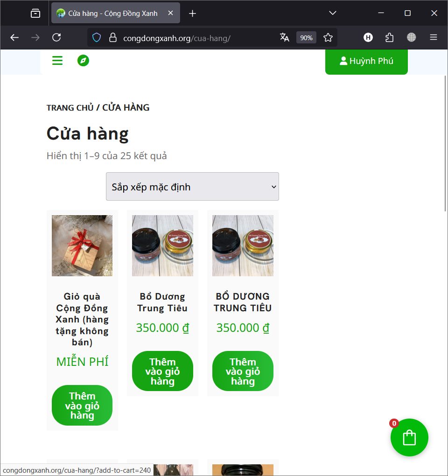Open the list all tabs chevron
Image resolution: width=448 pixels, height=476 pixels.
pyautogui.click(x=333, y=13)
